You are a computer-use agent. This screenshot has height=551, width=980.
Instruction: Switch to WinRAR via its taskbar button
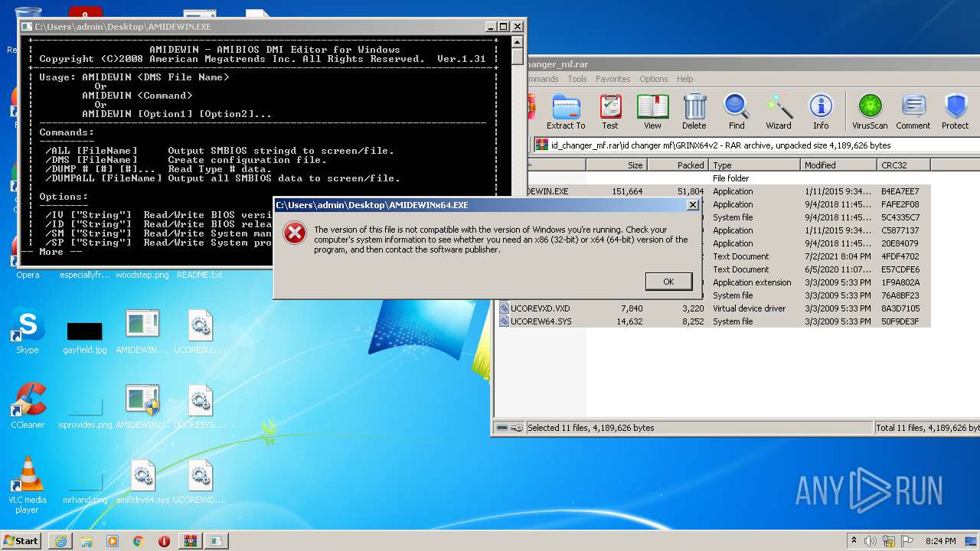pyautogui.click(x=190, y=541)
